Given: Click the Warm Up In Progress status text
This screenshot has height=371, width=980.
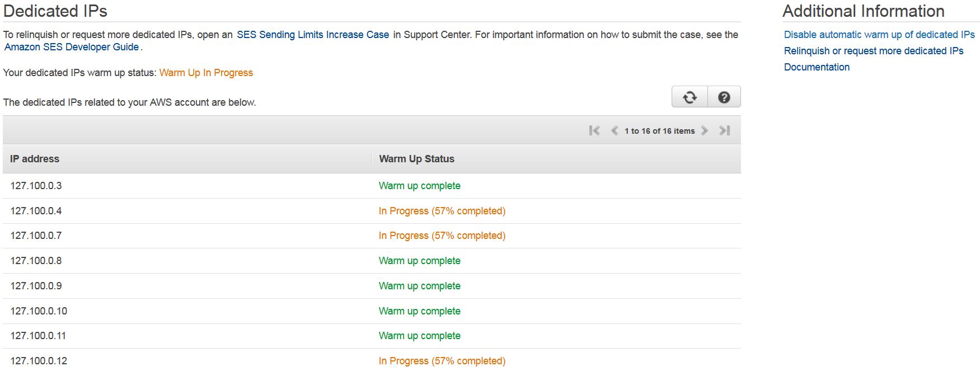Looking at the screenshot, I should pyautogui.click(x=206, y=73).
